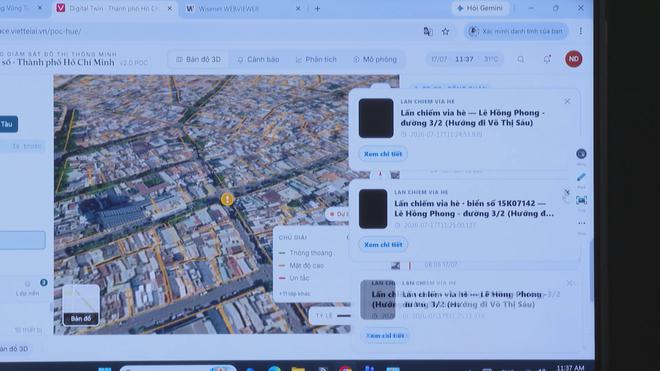Click the Ùn tắc legend entry
The image size is (660, 371).
[x=294, y=278]
